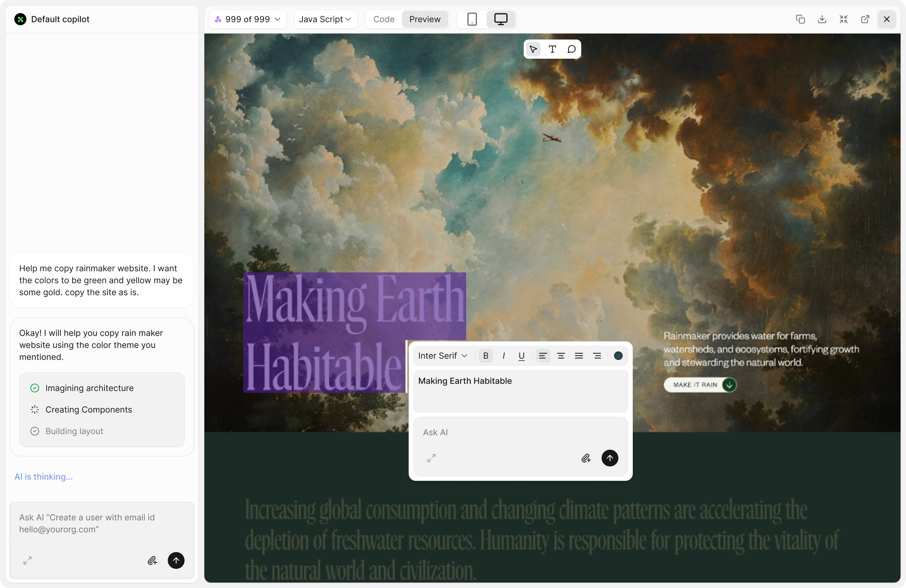This screenshot has height=588, width=906.
Task: Toggle underline formatting
Action: [x=522, y=356]
